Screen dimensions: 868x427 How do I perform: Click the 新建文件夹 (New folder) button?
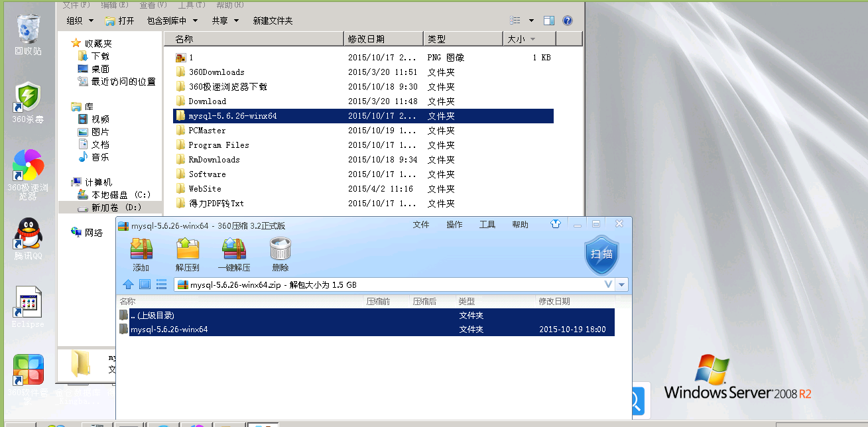point(273,21)
